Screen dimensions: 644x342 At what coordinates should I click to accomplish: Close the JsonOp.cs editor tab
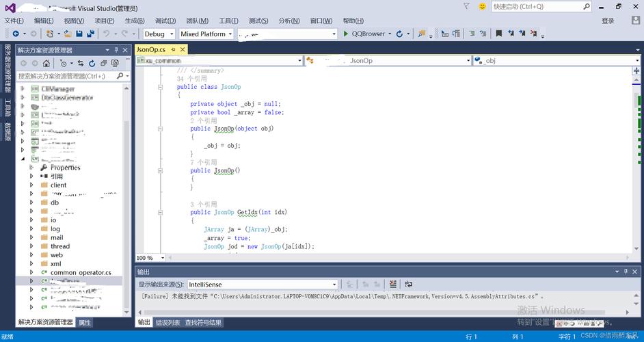point(183,49)
